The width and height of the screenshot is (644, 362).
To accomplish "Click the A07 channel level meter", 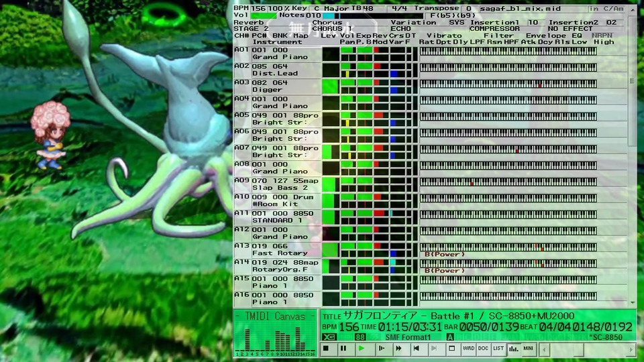I will (x=331, y=152).
